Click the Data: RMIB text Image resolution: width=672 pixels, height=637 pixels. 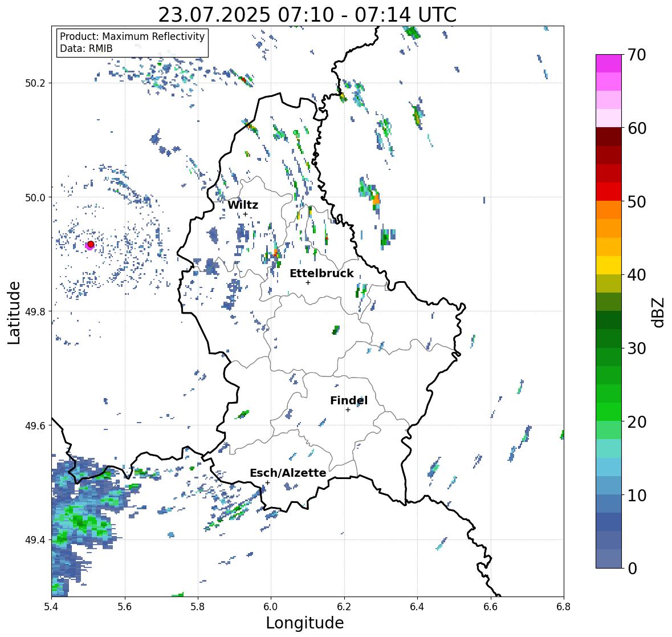tap(86, 48)
